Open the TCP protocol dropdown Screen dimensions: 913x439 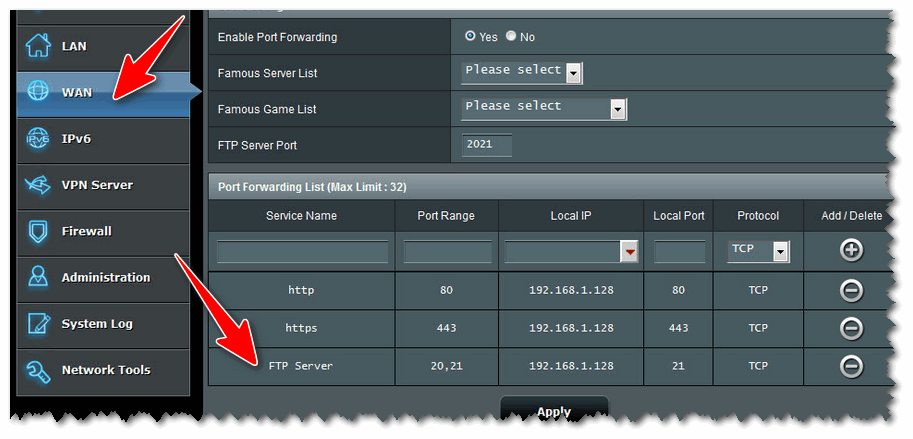click(779, 252)
